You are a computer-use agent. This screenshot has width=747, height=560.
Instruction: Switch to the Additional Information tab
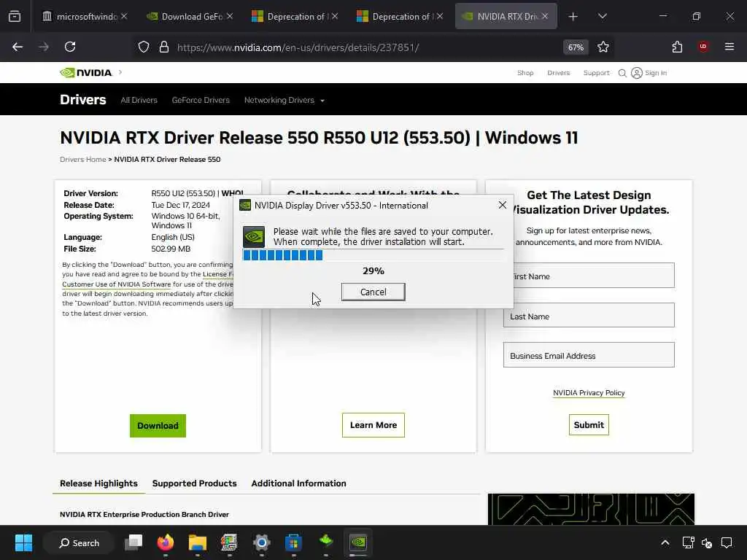click(x=298, y=483)
